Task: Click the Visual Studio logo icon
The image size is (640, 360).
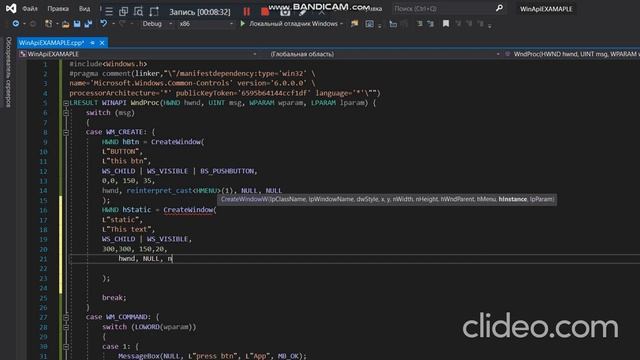Action: click(11, 8)
